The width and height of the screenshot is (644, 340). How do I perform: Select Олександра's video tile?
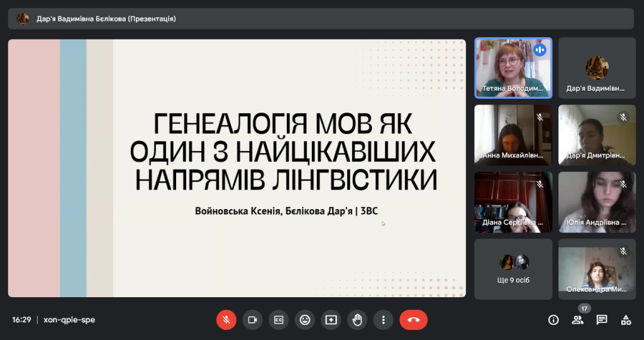597,269
